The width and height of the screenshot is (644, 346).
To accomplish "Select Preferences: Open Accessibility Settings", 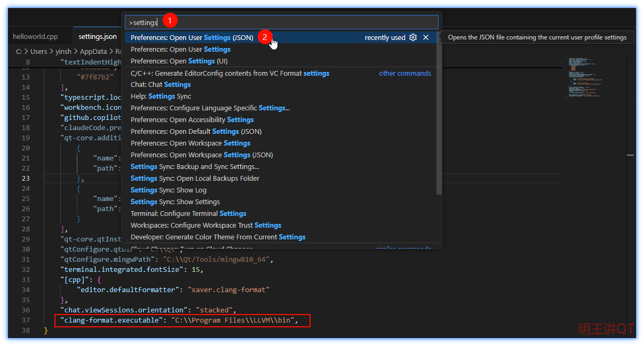I will click(x=192, y=120).
